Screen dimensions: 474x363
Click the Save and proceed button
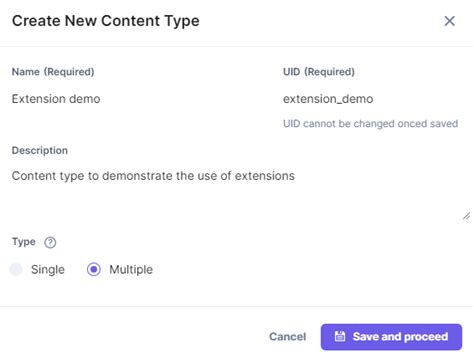point(391,337)
